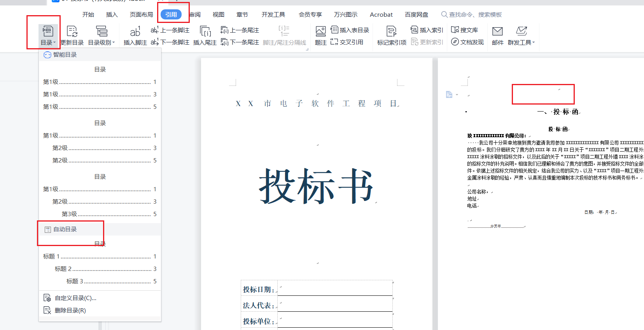Image resolution: width=644 pixels, height=330 pixels.
Task: Expand the 目录级别 dropdown
Action: tap(101, 35)
